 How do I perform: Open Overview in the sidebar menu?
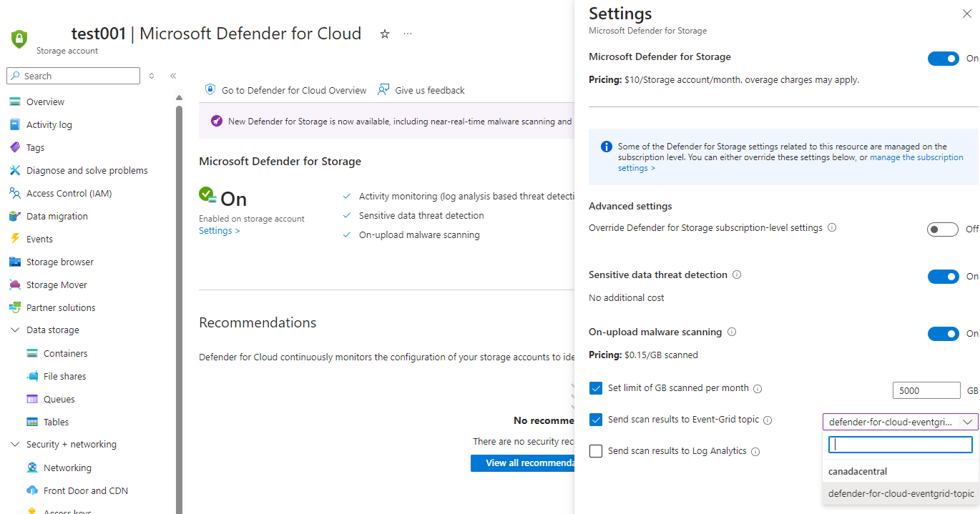tap(45, 102)
